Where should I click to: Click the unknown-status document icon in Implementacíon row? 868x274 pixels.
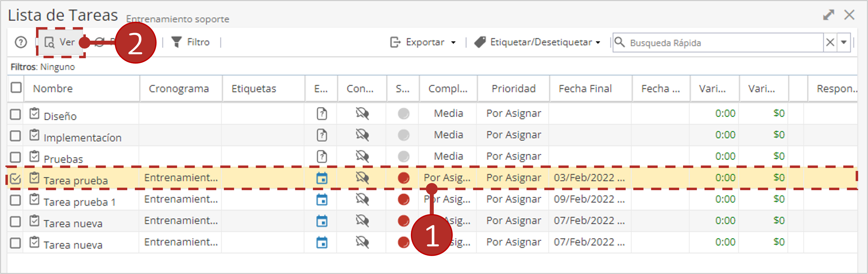pos(322,135)
